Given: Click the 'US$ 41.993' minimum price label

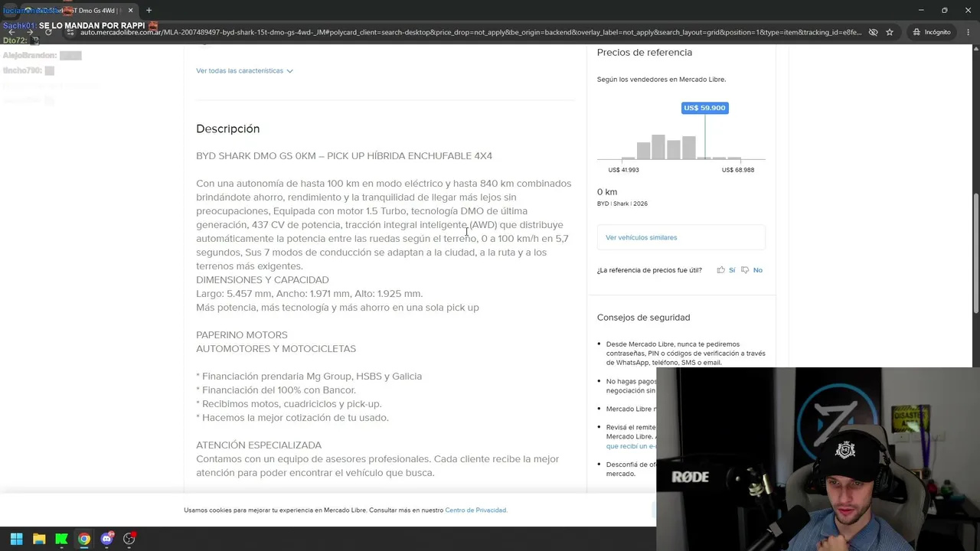Looking at the screenshot, I should click(623, 170).
